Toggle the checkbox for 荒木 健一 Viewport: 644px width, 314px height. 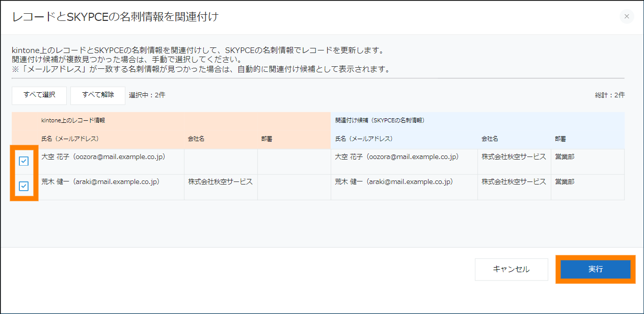[24, 187]
